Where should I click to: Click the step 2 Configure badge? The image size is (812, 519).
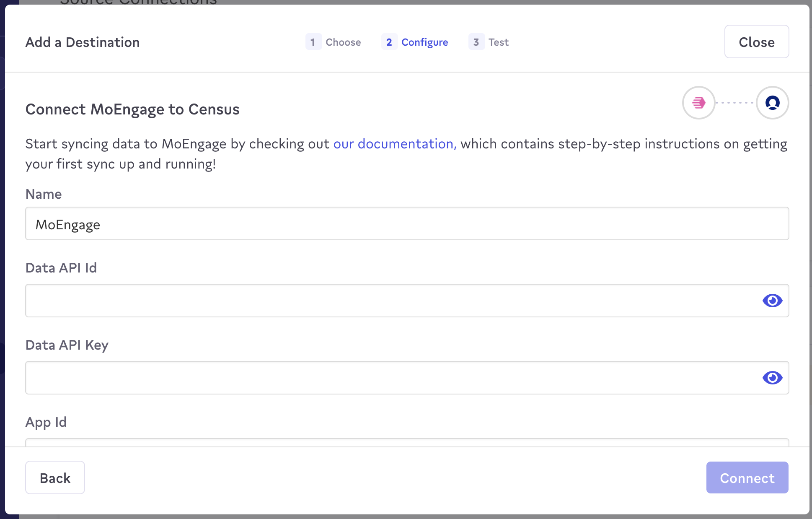point(389,42)
